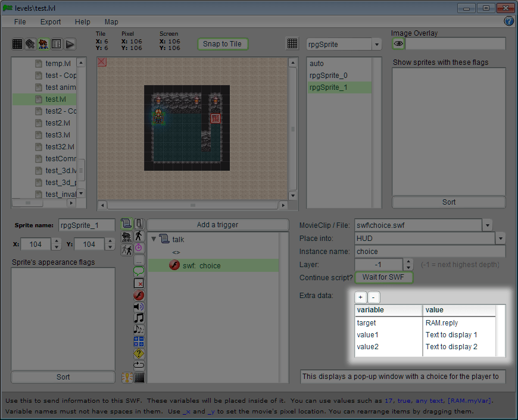Viewport: 518px width, 420px height.
Task: Click the plus button to add extra data
Action: [x=361, y=297]
